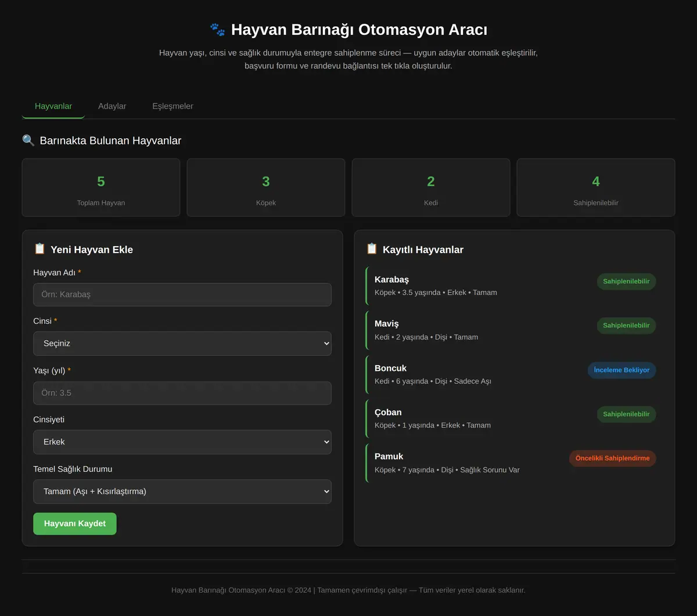
Task: Click into the Yaşı (yıl) input field
Action: tap(182, 393)
